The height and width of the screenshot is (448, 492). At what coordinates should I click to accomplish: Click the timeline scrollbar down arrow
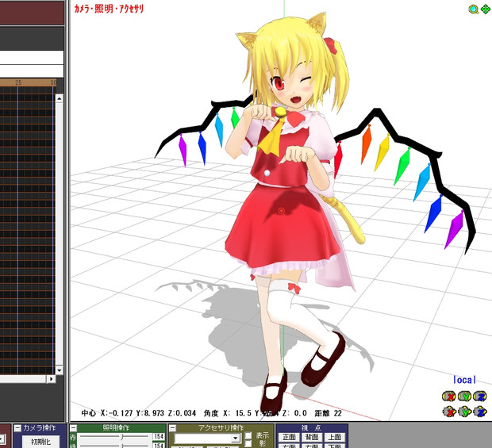[60, 370]
